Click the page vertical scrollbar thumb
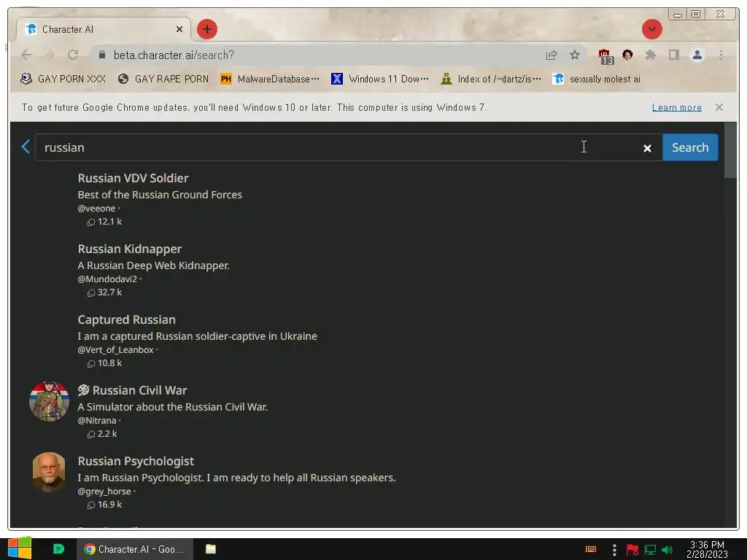The width and height of the screenshot is (747, 560). click(x=730, y=150)
